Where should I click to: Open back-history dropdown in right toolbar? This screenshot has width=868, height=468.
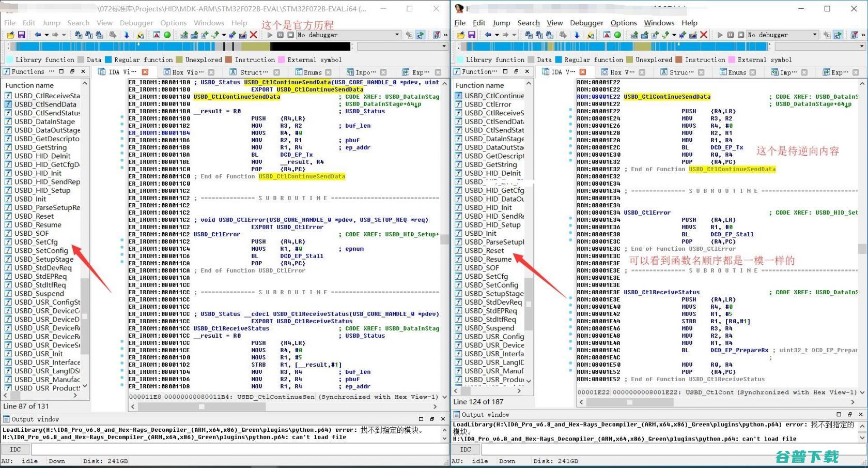[497, 35]
